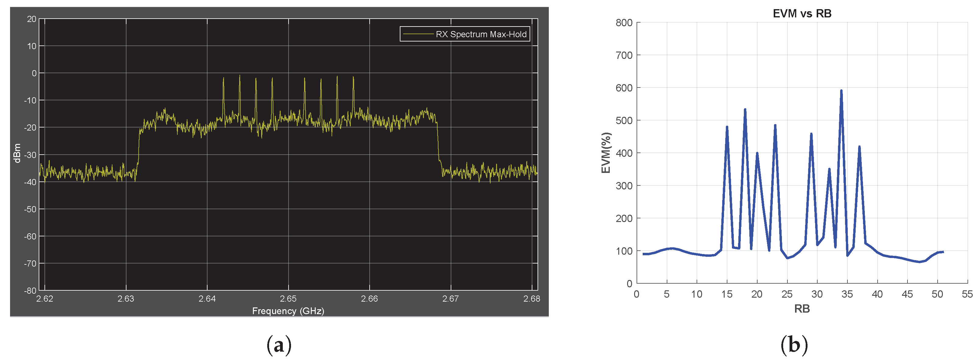Click the 2.65 frequency tick label
This screenshot has width=980, height=362.
(288, 299)
